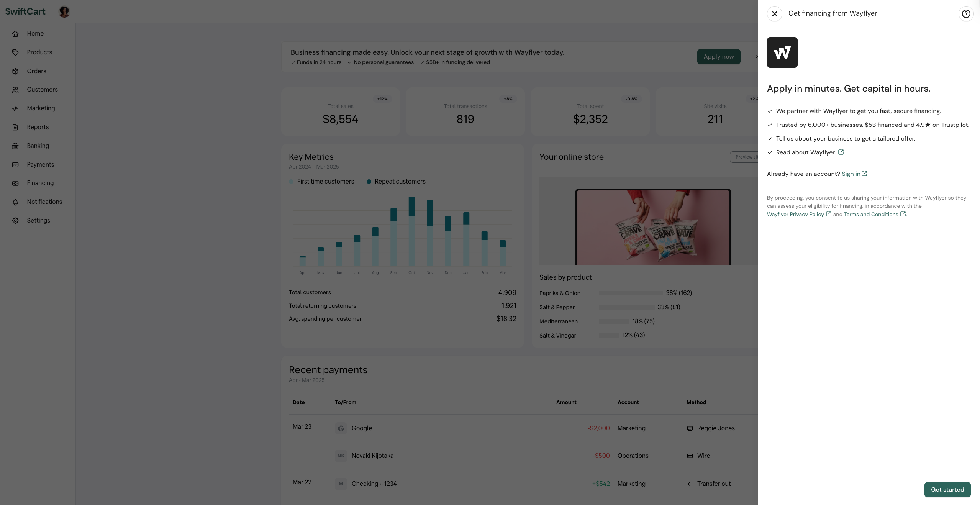Viewport: 980px width, 505px height.
Task: Click the Account column header
Action: tap(628, 402)
